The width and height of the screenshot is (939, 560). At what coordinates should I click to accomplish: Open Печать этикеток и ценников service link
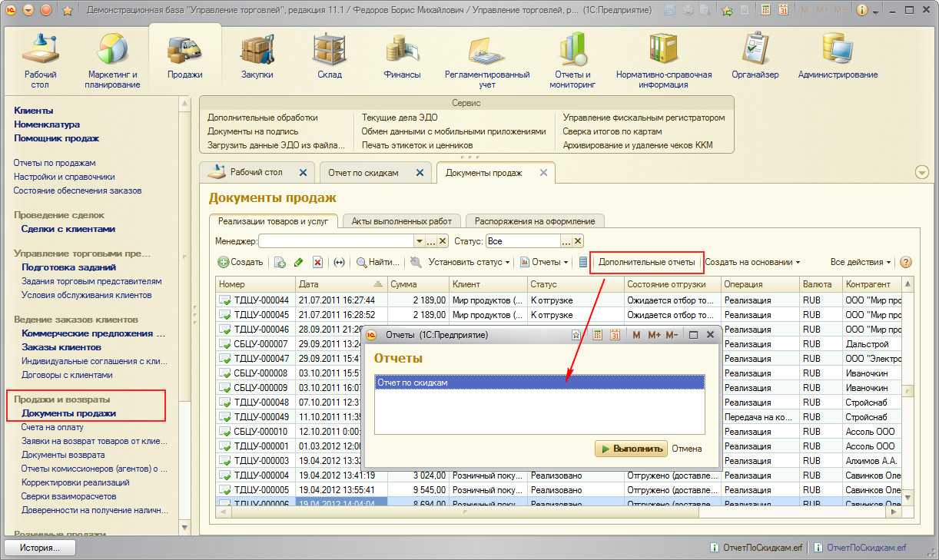click(417, 145)
